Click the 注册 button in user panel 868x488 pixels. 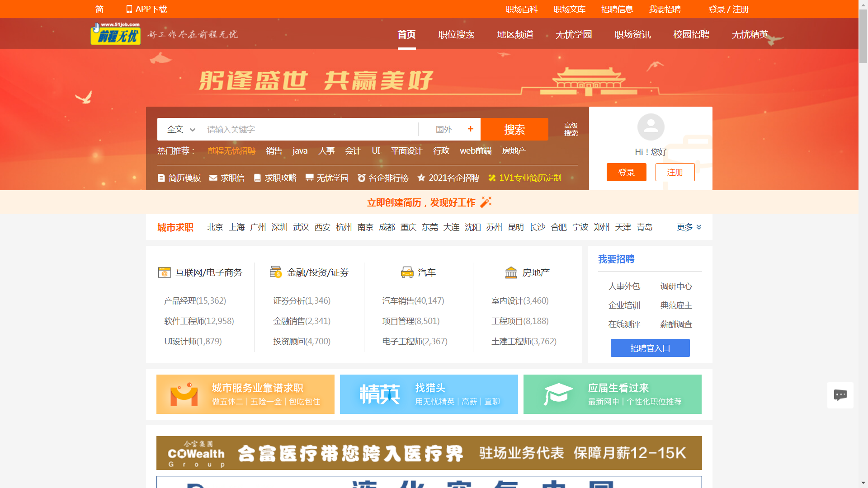tap(675, 172)
